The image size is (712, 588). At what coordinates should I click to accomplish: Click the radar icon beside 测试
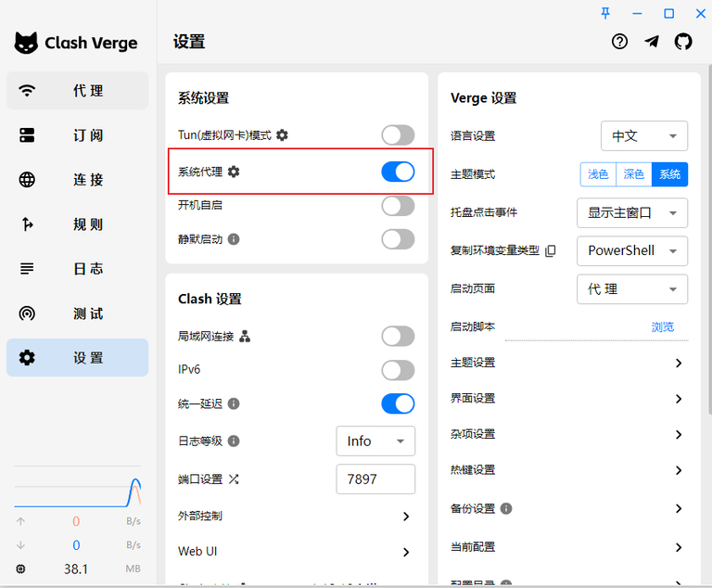(x=27, y=313)
